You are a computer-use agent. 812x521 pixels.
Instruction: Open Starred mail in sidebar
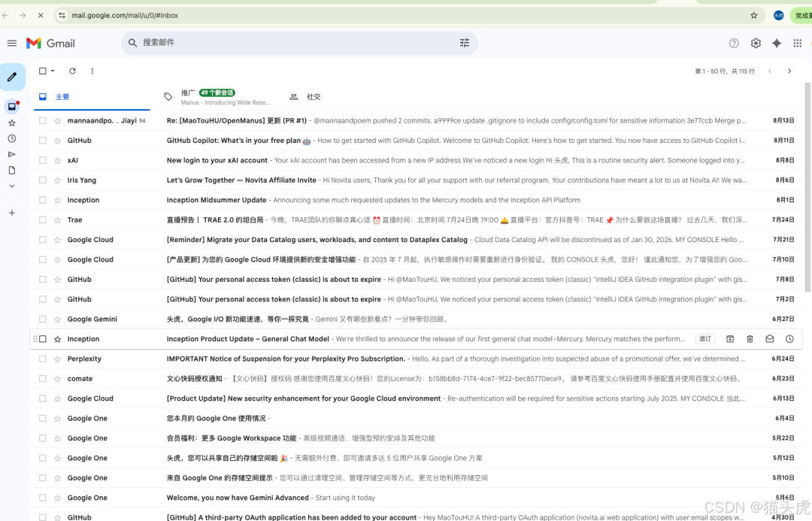tap(12, 123)
